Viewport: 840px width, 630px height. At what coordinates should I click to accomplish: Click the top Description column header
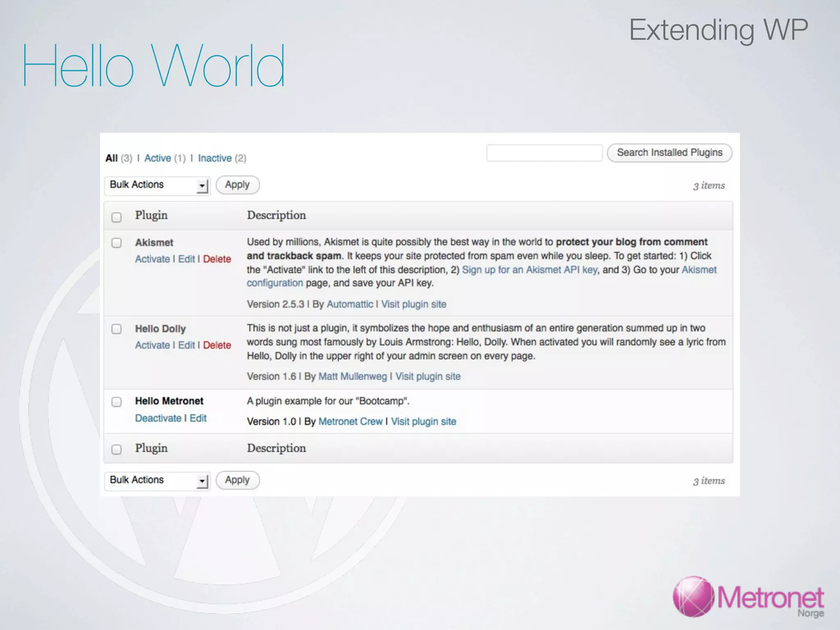(276, 215)
